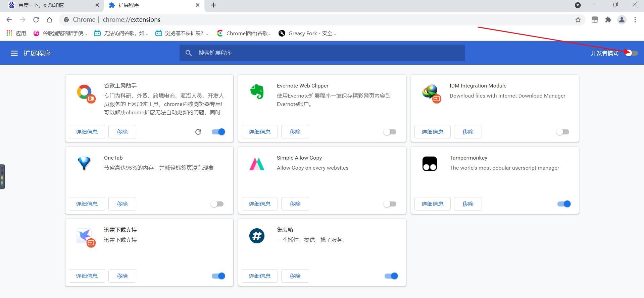The width and height of the screenshot is (644, 298).
Task: Open 详细信息 for 谷歌上网助手
Action: click(x=87, y=132)
